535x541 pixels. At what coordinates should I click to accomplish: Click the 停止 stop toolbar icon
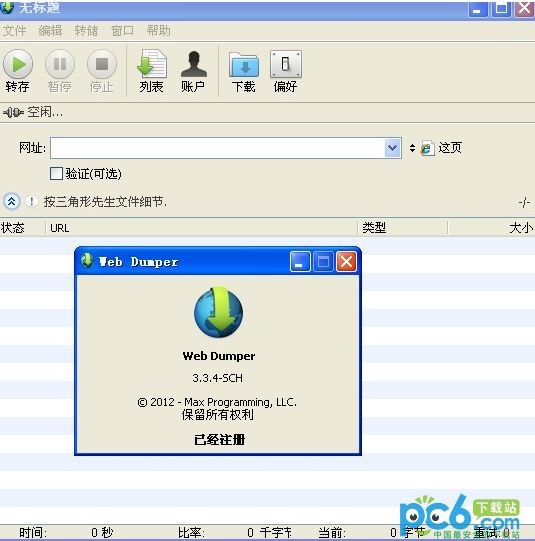coord(102,64)
